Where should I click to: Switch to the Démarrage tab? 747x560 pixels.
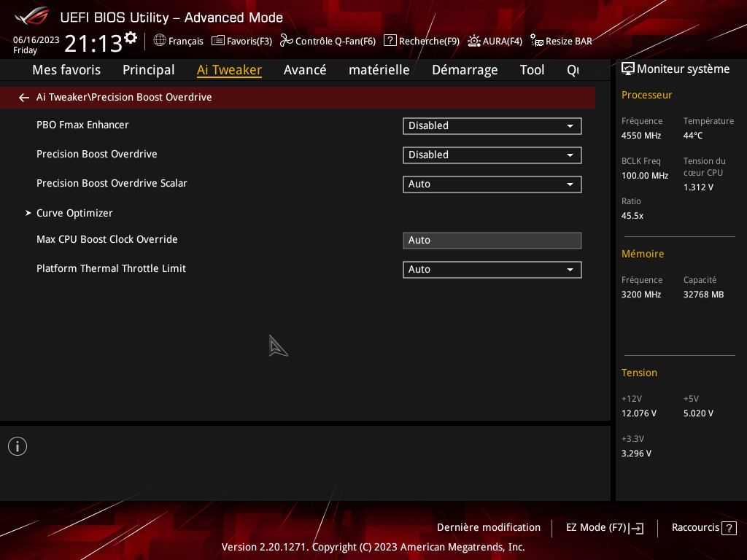(x=465, y=70)
